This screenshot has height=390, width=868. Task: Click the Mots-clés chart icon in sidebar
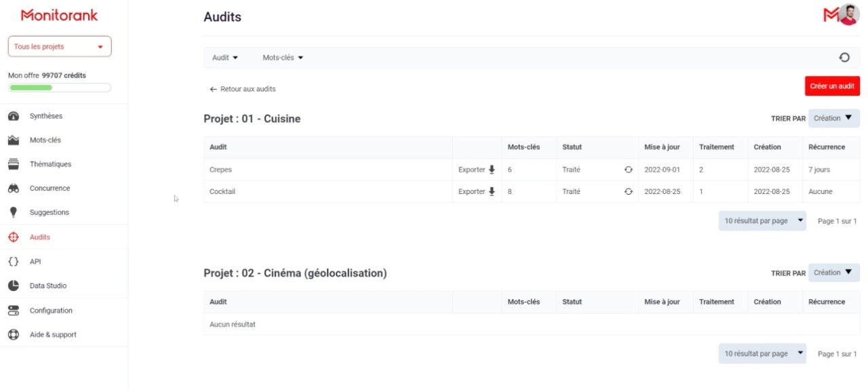coord(14,140)
